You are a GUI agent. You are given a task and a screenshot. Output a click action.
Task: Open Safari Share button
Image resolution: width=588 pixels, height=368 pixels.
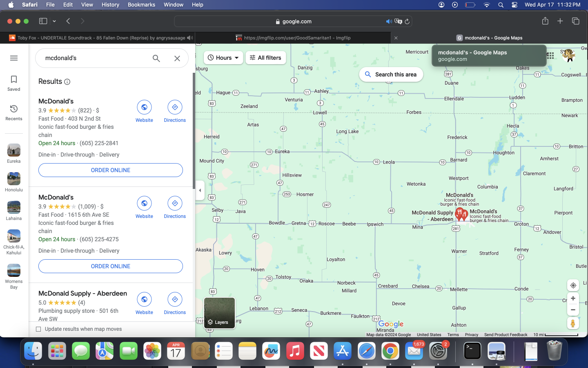pyautogui.click(x=545, y=21)
